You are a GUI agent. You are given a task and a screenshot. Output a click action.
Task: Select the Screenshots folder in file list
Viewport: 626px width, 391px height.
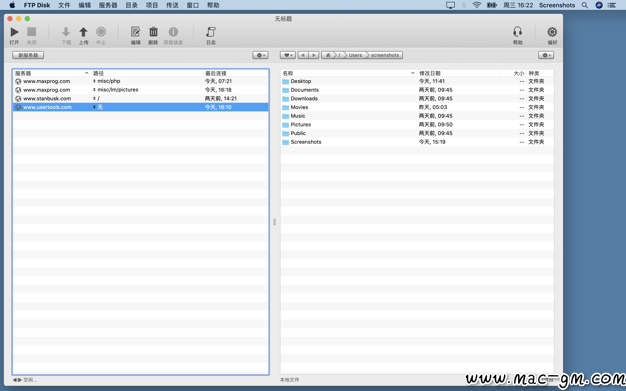coord(417,142)
